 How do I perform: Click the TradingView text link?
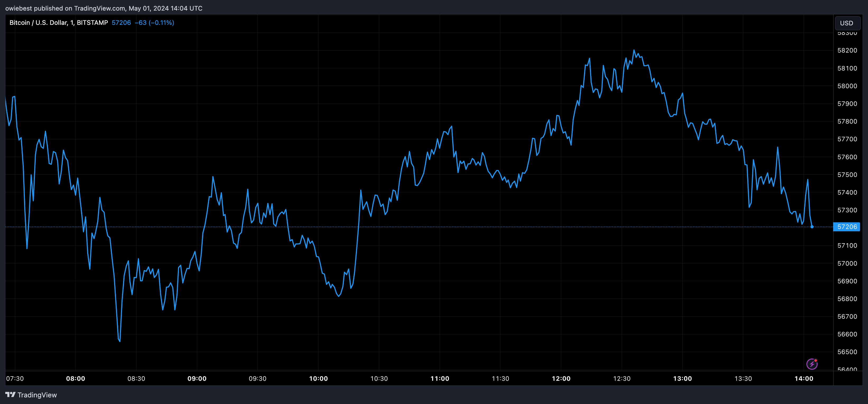tap(37, 395)
